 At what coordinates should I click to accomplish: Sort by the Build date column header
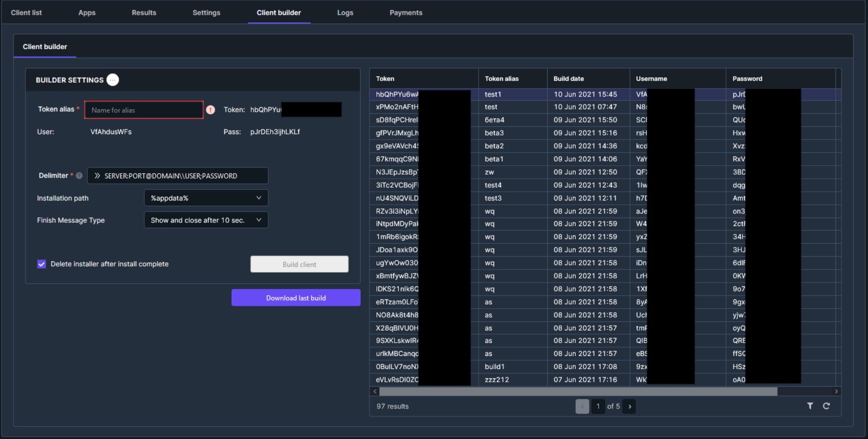[x=569, y=78]
